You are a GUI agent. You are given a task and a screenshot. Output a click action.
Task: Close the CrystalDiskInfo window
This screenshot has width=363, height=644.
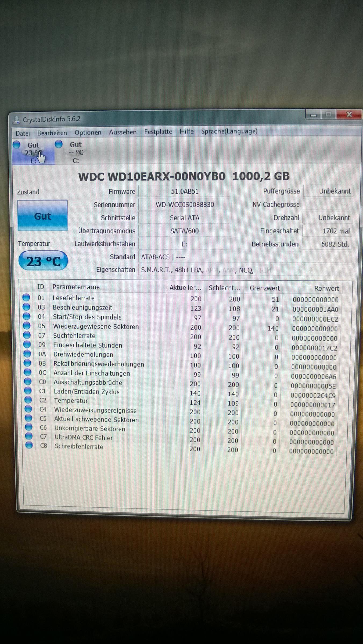click(349, 115)
